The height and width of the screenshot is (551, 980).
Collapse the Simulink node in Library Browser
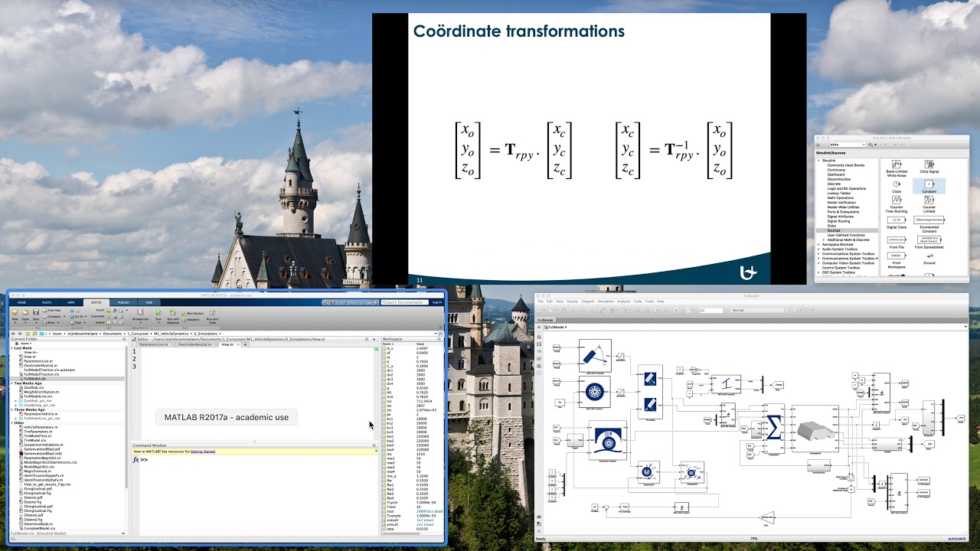click(x=818, y=161)
